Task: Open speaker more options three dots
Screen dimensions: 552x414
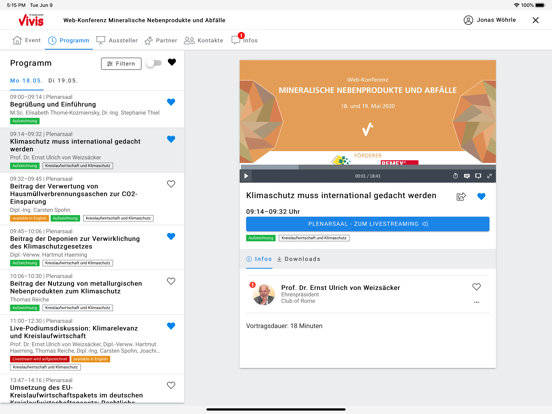Action: click(x=476, y=302)
